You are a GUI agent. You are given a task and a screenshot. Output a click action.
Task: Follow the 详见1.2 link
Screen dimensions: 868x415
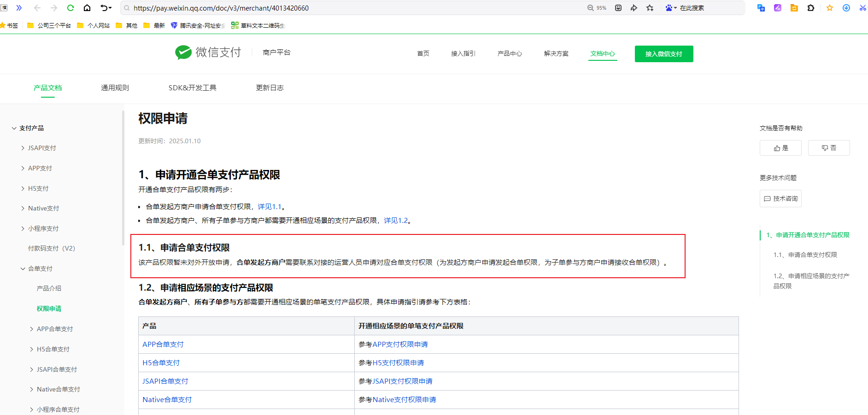coord(396,221)
